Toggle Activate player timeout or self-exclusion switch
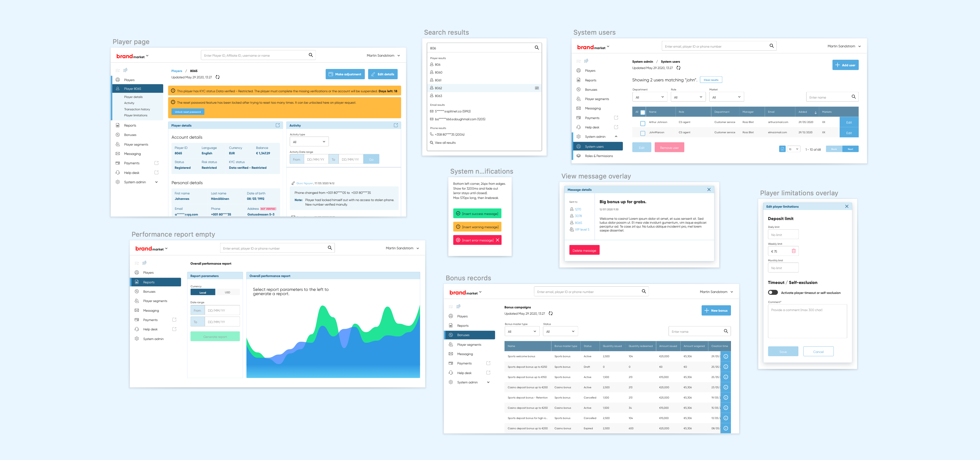Screen dimensions: 980x460 pyautogui.click(x=773, y=292)
